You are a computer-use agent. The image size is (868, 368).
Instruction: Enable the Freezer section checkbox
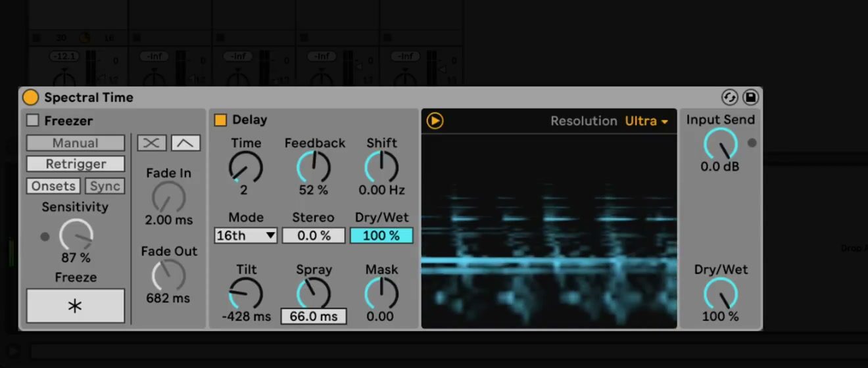[32, 120]
